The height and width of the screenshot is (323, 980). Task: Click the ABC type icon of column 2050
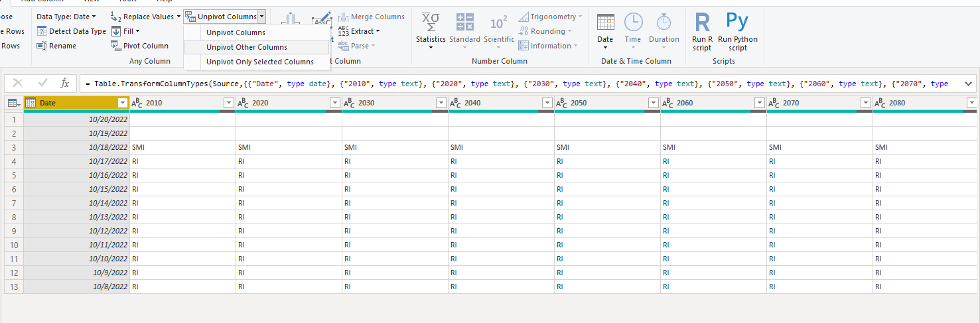(x=561, y=103)
